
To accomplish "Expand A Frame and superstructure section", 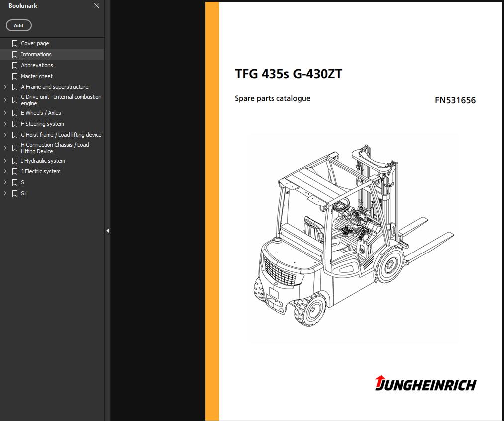I will point(5,87).
